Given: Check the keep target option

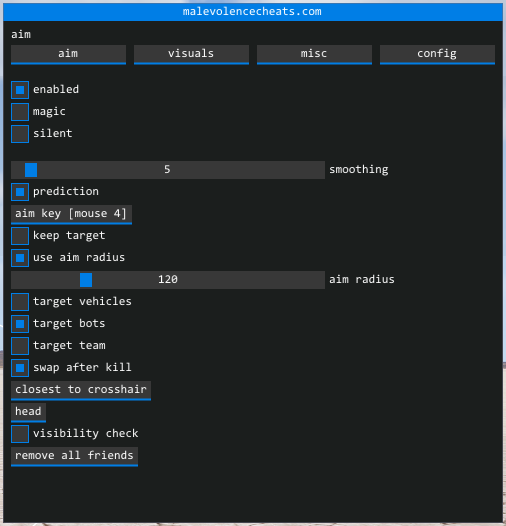Looking at the screenshot, I should coord(20,236).
